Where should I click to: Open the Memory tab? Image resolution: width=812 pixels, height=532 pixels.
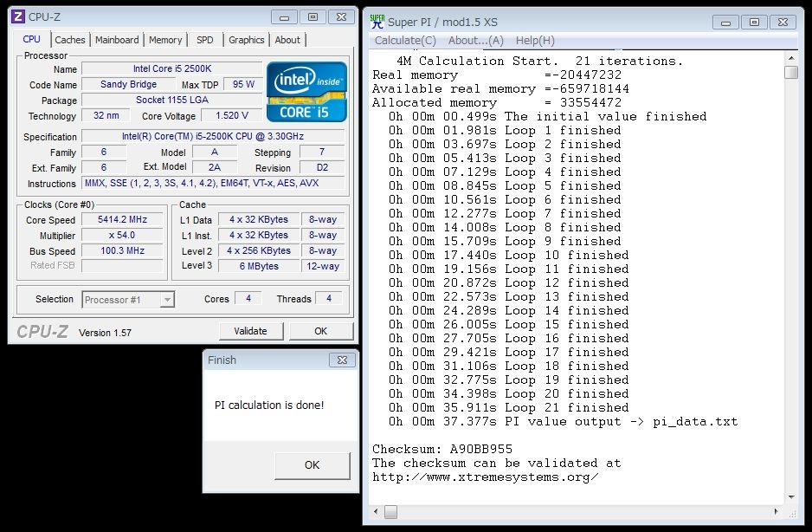(x=165, y=40)
